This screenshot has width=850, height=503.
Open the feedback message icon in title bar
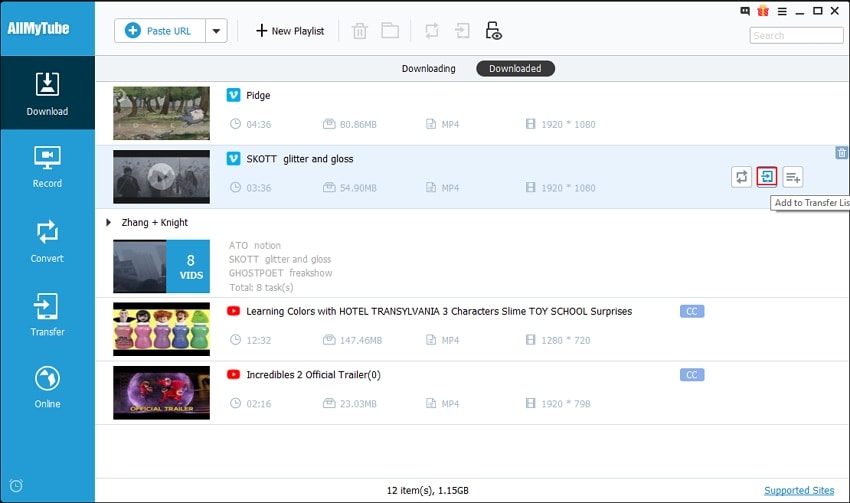745,11
